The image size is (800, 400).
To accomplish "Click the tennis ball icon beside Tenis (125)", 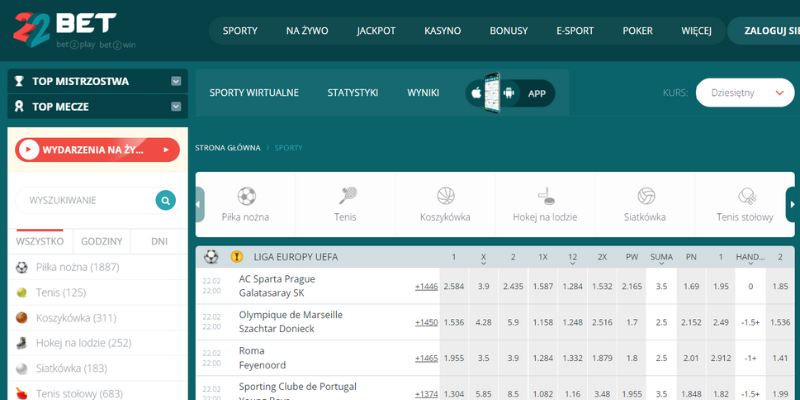I will pyautogui.click(x=21, y=292).
